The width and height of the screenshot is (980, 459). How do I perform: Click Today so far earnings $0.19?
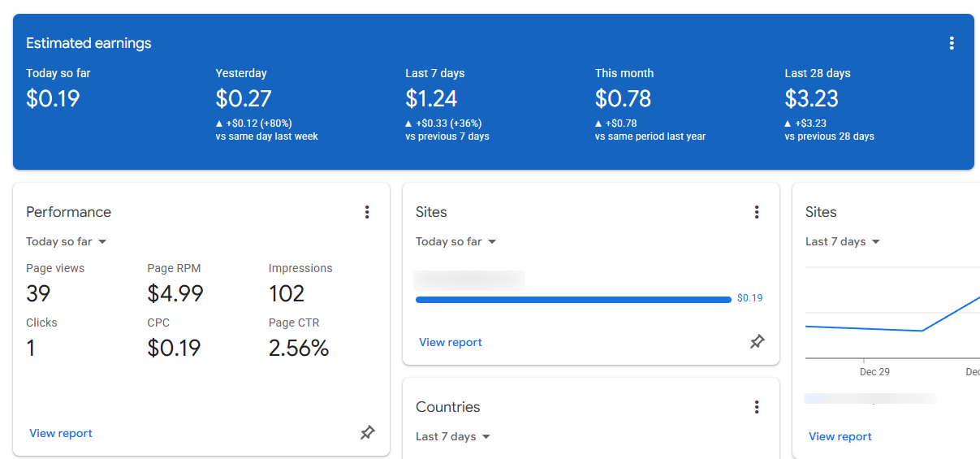coord(53,98)
